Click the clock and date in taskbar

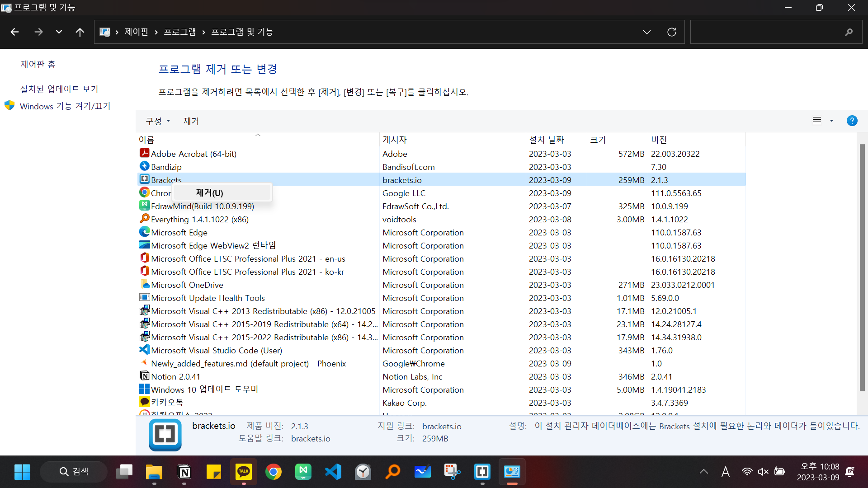tap(818, 472)
